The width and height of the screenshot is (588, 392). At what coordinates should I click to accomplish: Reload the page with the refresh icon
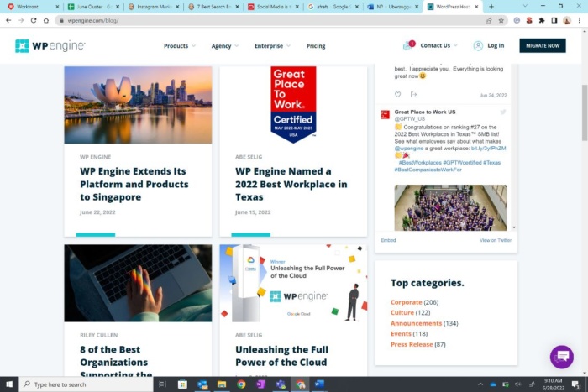coord(34,21)
